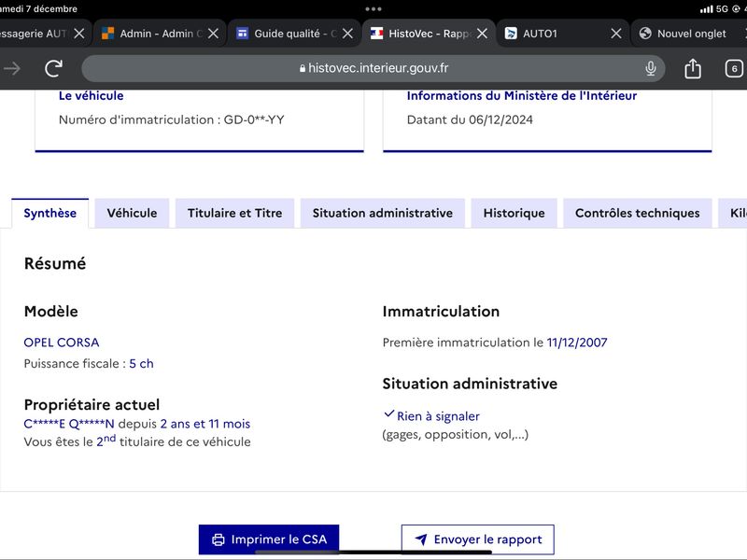Close the Messagerie AUTO tab
747x560 pixels.
tap(79, 34)
